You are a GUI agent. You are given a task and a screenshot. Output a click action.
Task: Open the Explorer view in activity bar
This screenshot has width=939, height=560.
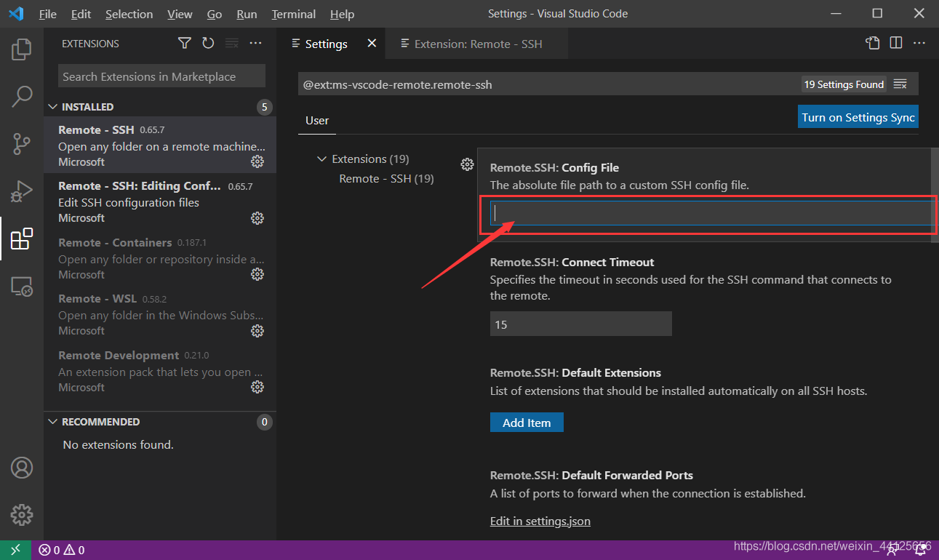(22, 49)
